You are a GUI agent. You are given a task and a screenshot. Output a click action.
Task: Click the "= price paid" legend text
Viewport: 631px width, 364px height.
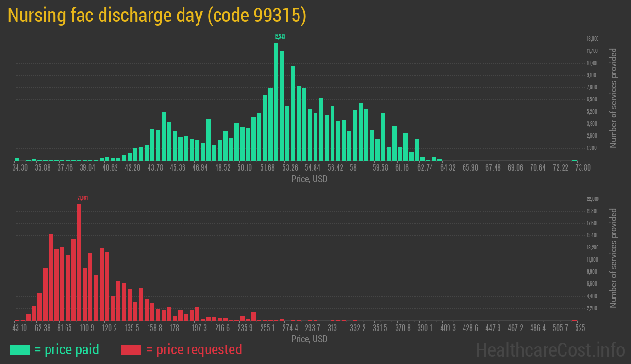(67, 349)
